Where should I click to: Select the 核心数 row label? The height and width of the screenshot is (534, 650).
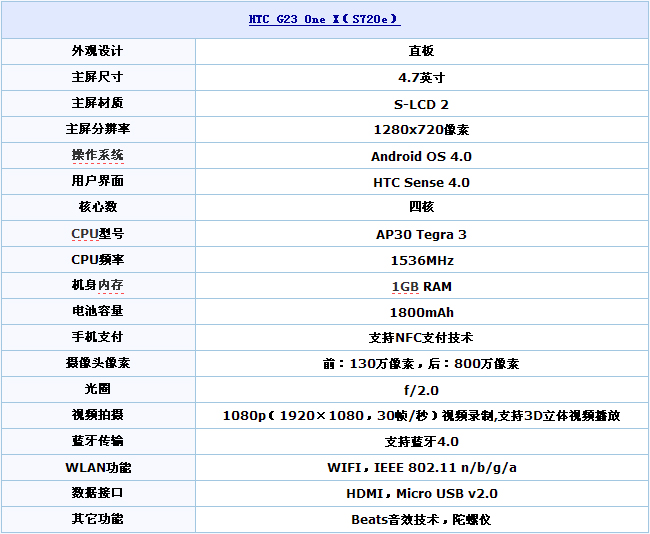point(98,207)
